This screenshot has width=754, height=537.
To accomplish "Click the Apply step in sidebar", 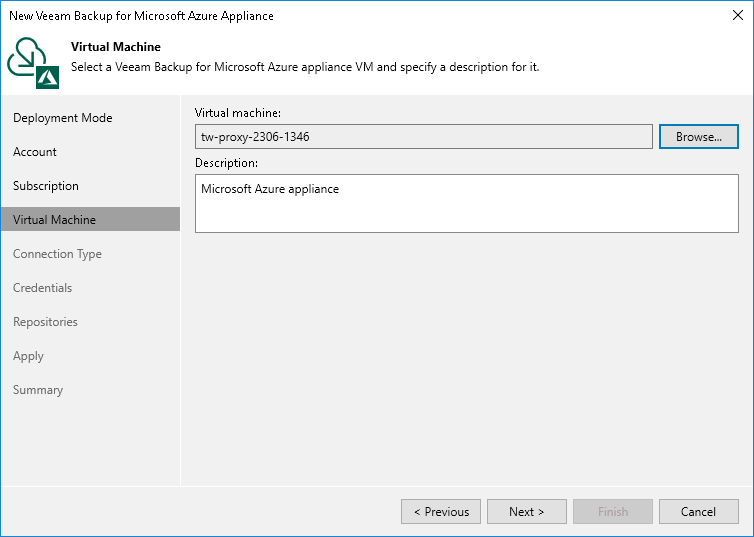I will [28, 356].
